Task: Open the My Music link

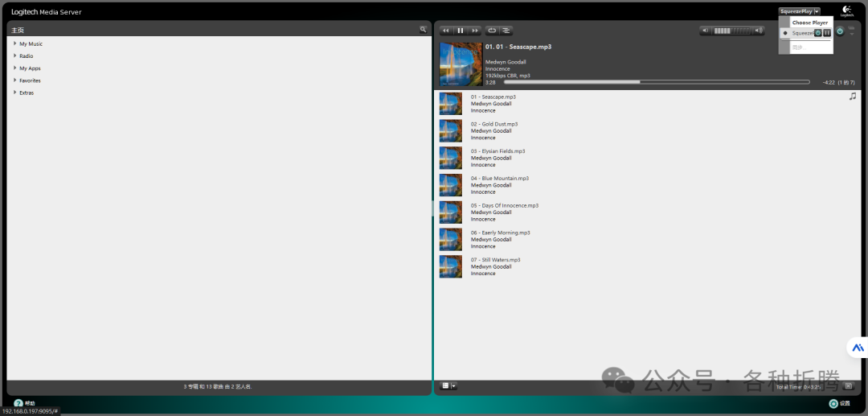Action: (x=31, y=43)
